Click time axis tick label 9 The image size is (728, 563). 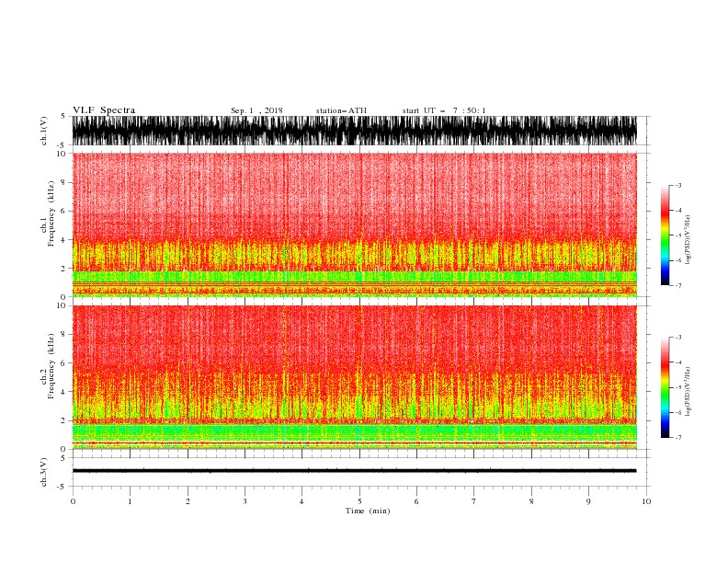(588, 501)
